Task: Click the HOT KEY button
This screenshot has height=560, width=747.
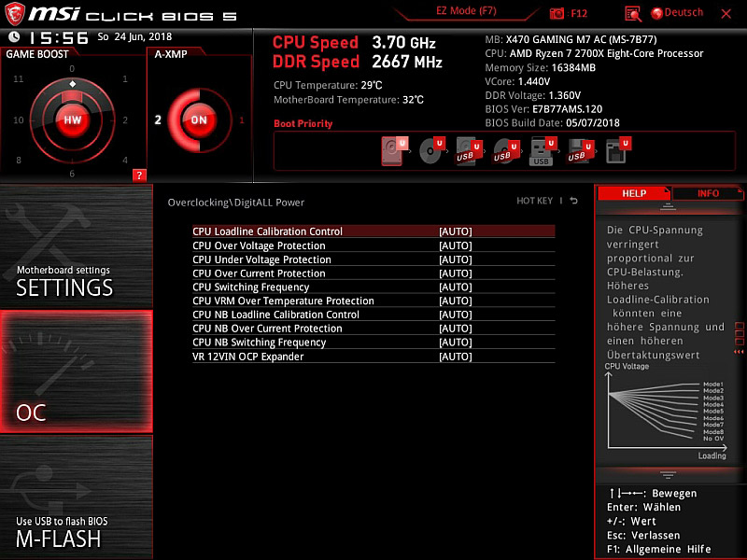Action: click(534, 201)
